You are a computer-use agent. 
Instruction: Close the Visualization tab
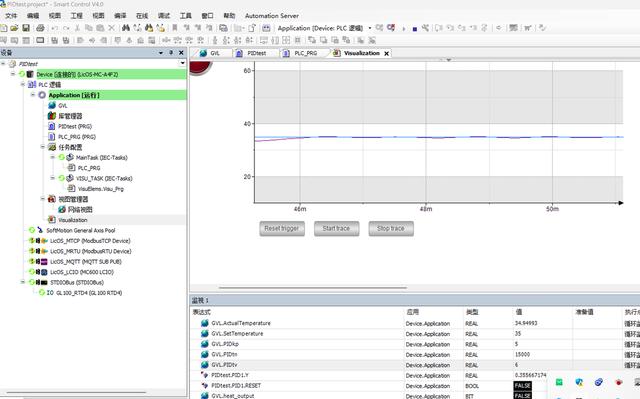point(387,53)
